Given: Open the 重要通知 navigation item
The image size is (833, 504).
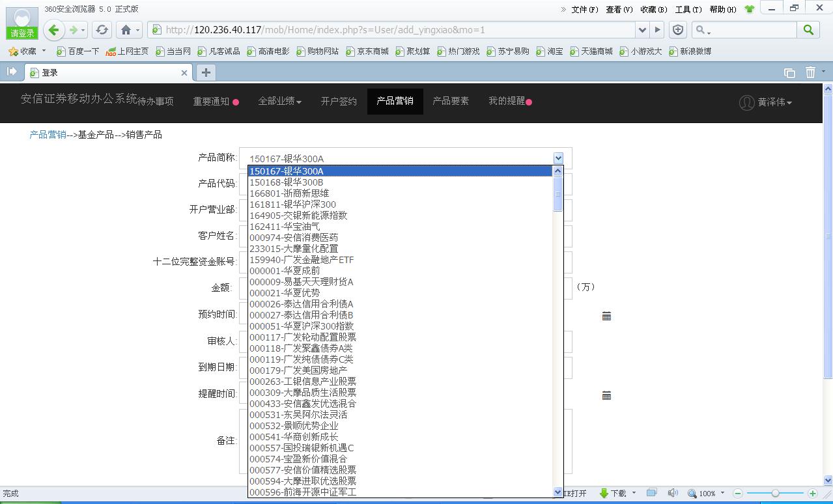Looking at the screenshot, I should tap(216, 102).
